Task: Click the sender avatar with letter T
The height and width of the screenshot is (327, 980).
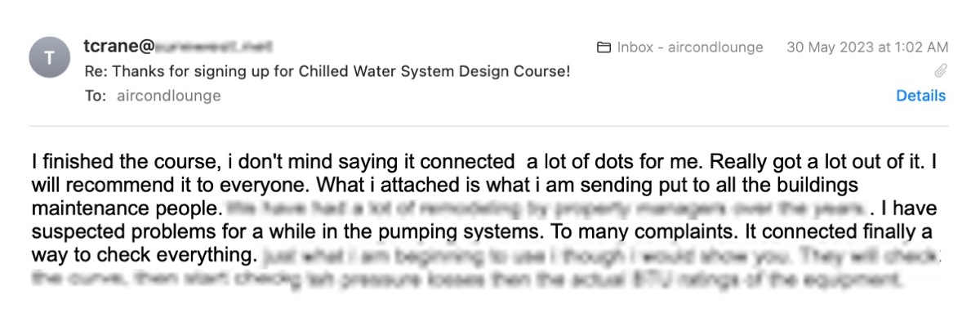Action: tap(49, 59)
